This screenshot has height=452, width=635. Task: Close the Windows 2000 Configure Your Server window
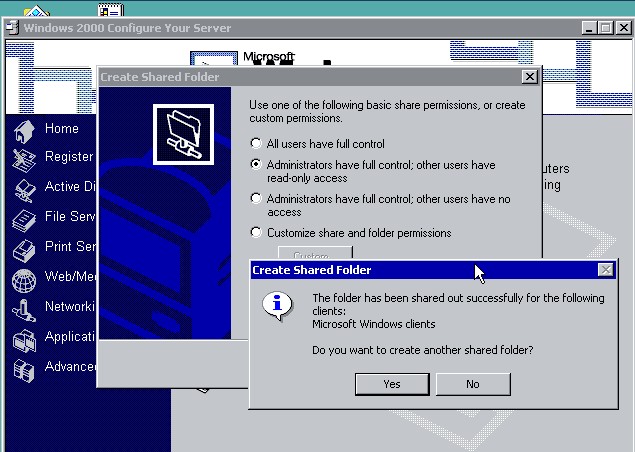[624, 28]
